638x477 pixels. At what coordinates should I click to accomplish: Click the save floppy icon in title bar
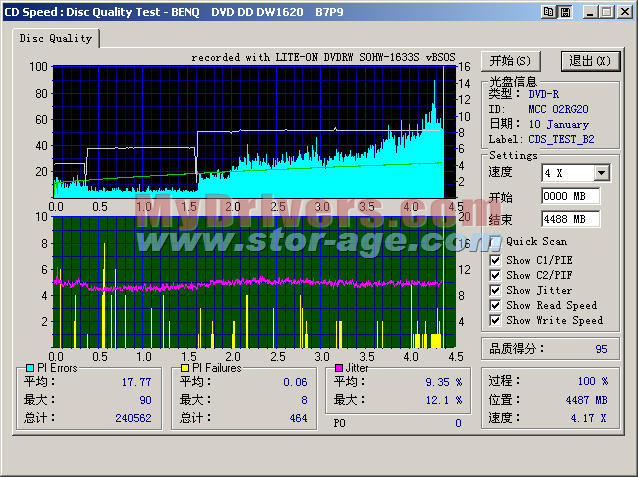565,11
